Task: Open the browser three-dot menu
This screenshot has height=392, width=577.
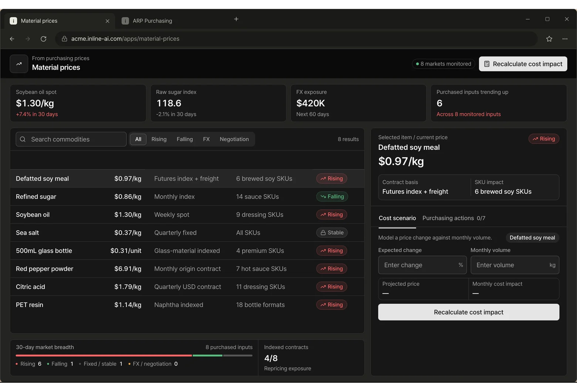Action: click(565, 39)
